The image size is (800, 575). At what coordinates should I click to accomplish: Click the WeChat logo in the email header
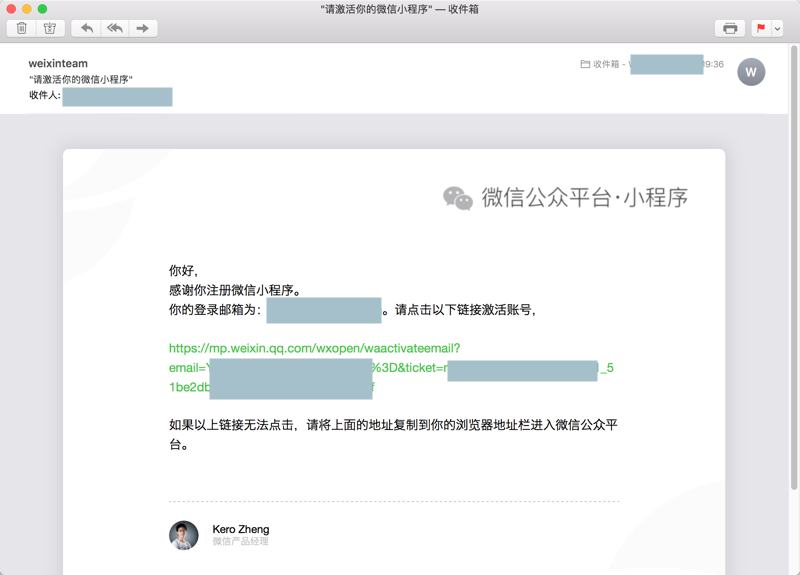click(x=458, y=198)
